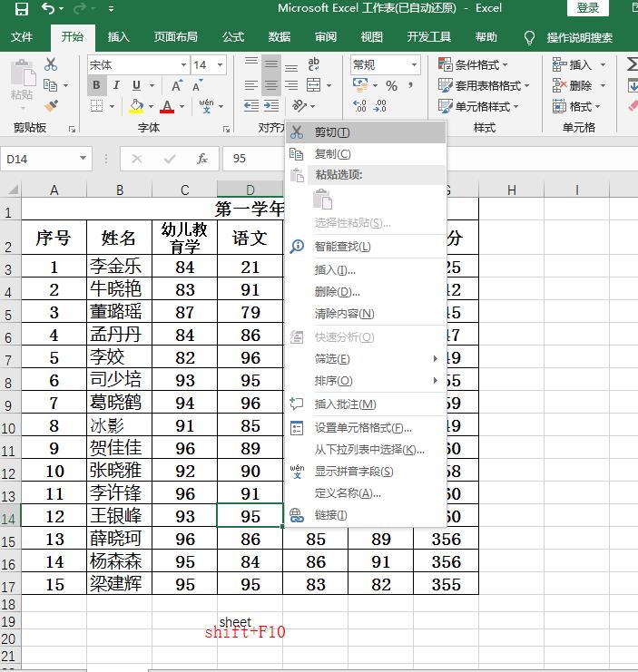Open 条件格式 conditional formatting menu
Image resolution: width=638 pixels, height=672 pixels.
tap(473, 64)
